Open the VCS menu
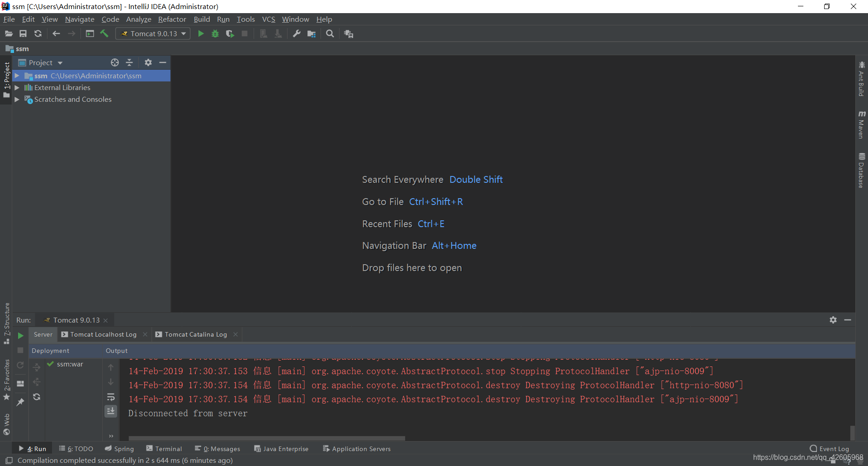The image size is (868, 466). pos(269,19)
